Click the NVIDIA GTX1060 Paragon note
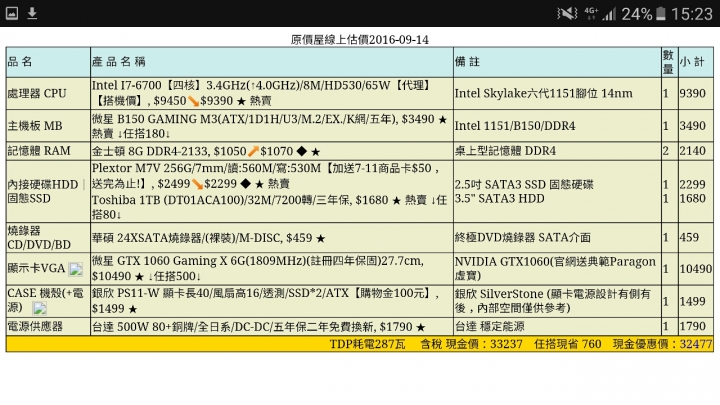Viewport: 720px width, 405px height. coord(555,268)
